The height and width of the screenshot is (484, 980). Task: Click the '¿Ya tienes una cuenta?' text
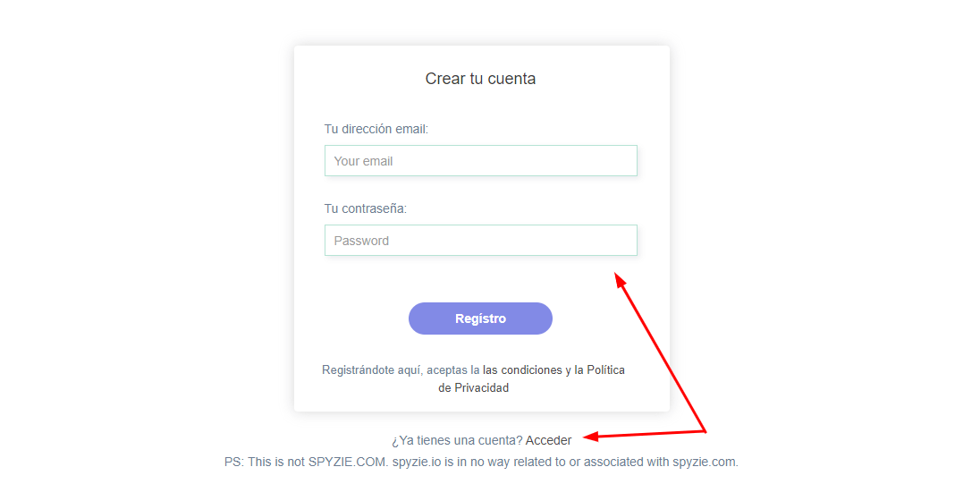(456, 440)
